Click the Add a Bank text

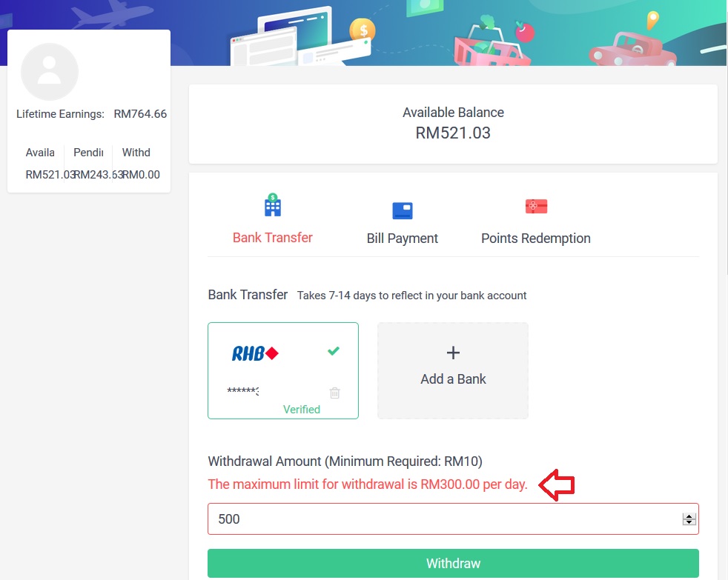pyautogui.click(x=453, y=379)
